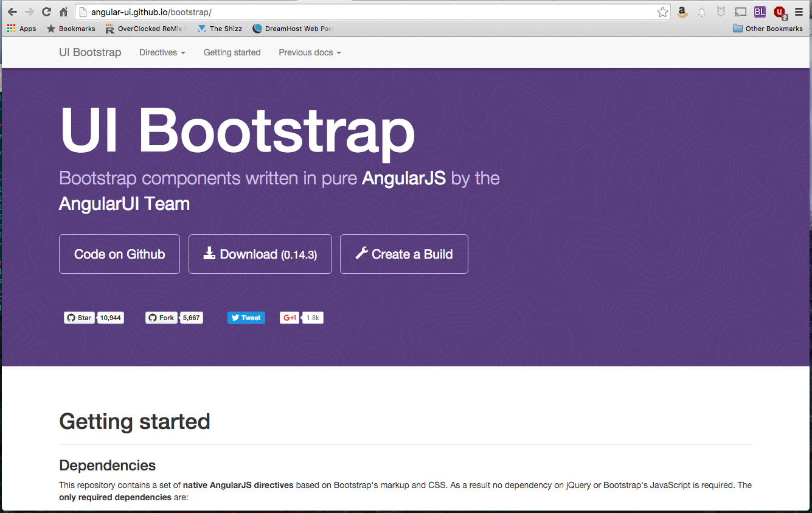The width and height of the screenshot is (812, 513).
Task: Open the browser home page icon
Action: pyautogui.click(x=63, y=12)
